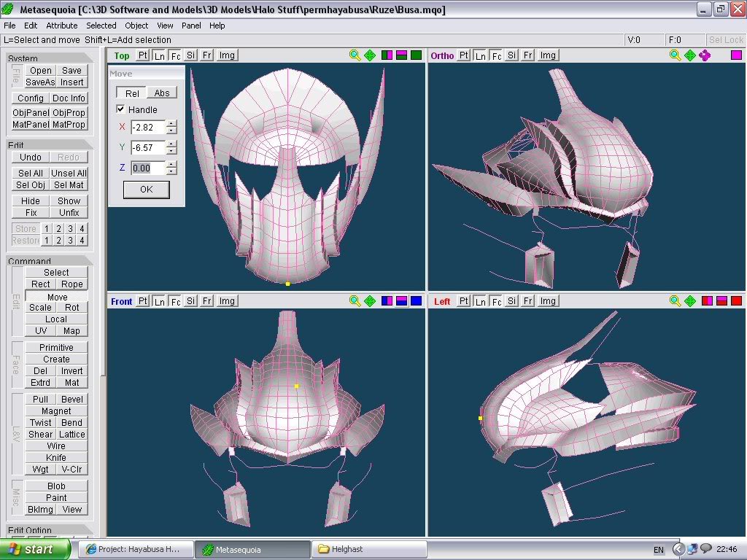The width and height of the screenshot is (747, 560).
Task: Click the Primitive command button
Action: pyautogui.click(x=56, y=348)
